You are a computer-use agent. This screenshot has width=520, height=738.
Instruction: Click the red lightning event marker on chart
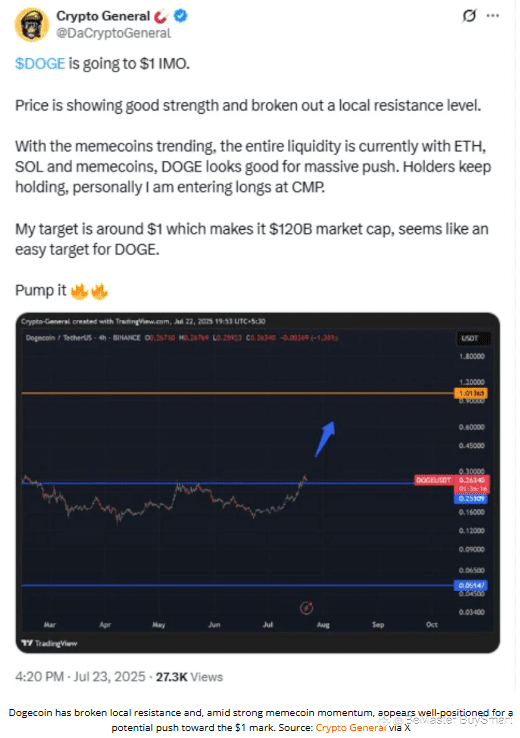click(306, 608)
